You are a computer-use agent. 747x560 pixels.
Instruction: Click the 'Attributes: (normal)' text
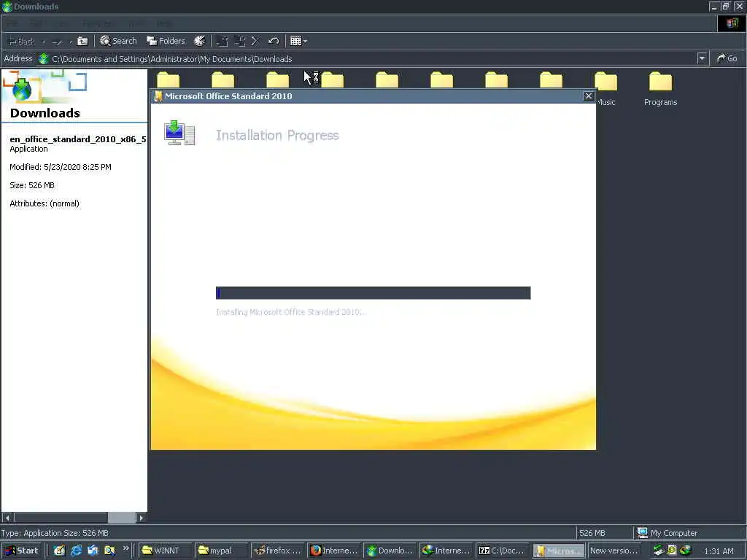click(44, 203)
